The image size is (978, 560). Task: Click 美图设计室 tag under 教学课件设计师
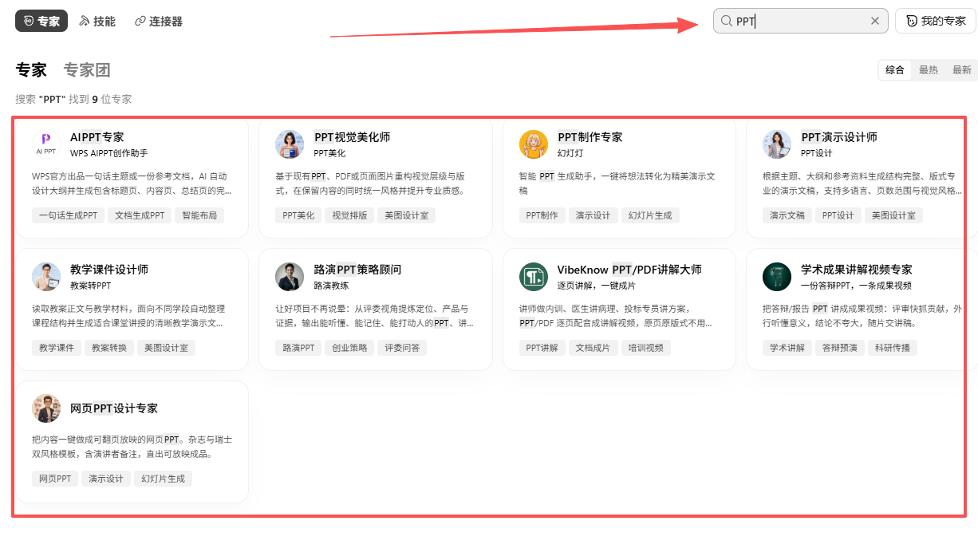click(166, 348)
